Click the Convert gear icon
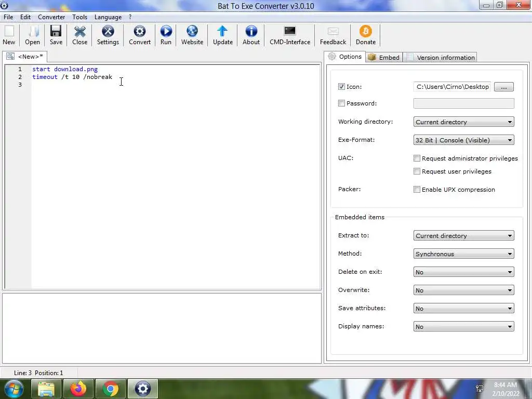Viewport: 532px width, 399px height. tap(139, 31)
